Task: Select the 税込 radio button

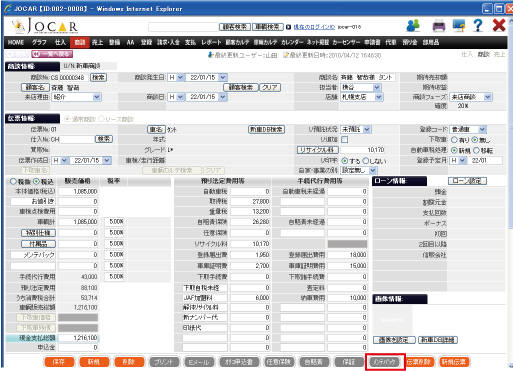Action: [36, 182]
